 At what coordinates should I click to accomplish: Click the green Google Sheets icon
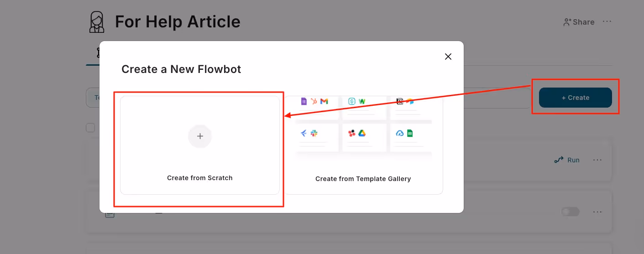(410, 133)
